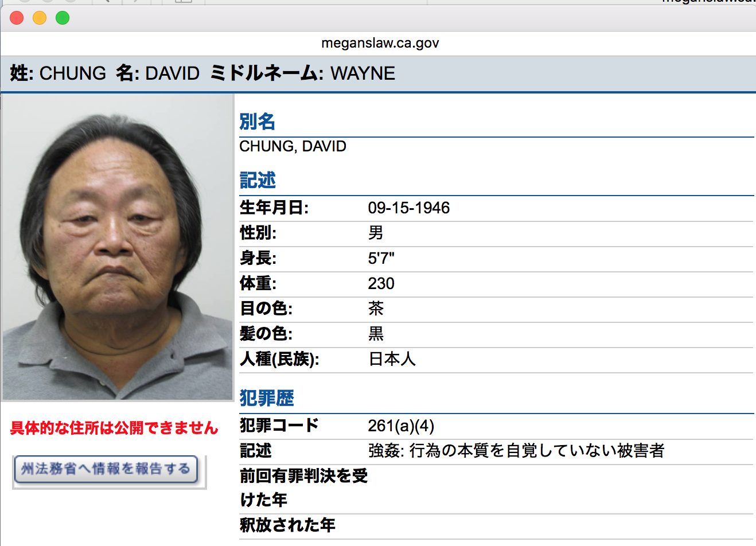Image resolution: width=756 pixels, height=546 pixels.
Task: Select the hair color value 黒
Action: pos(376,334)
